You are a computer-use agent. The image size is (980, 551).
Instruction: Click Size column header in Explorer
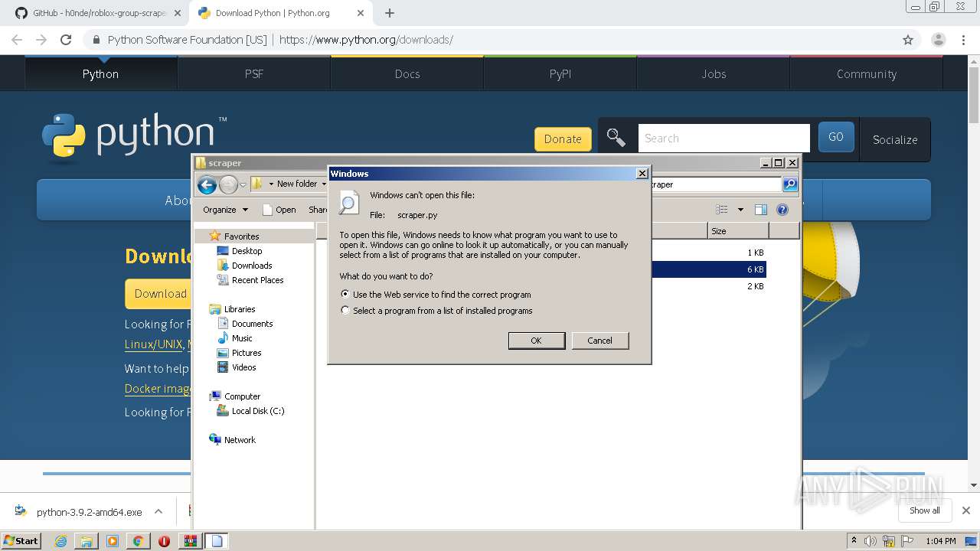(x=738, y=230)
